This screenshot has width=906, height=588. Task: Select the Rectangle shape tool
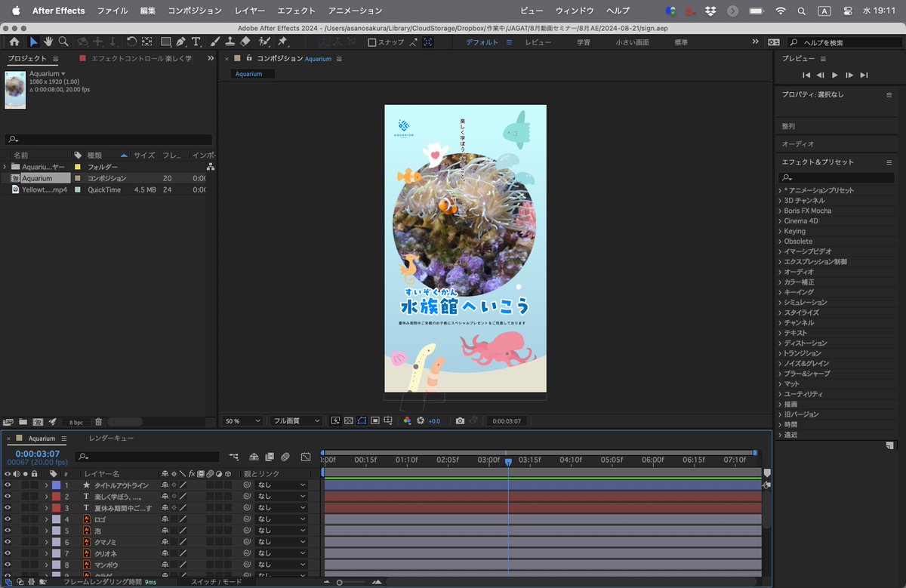click(165, 42)
